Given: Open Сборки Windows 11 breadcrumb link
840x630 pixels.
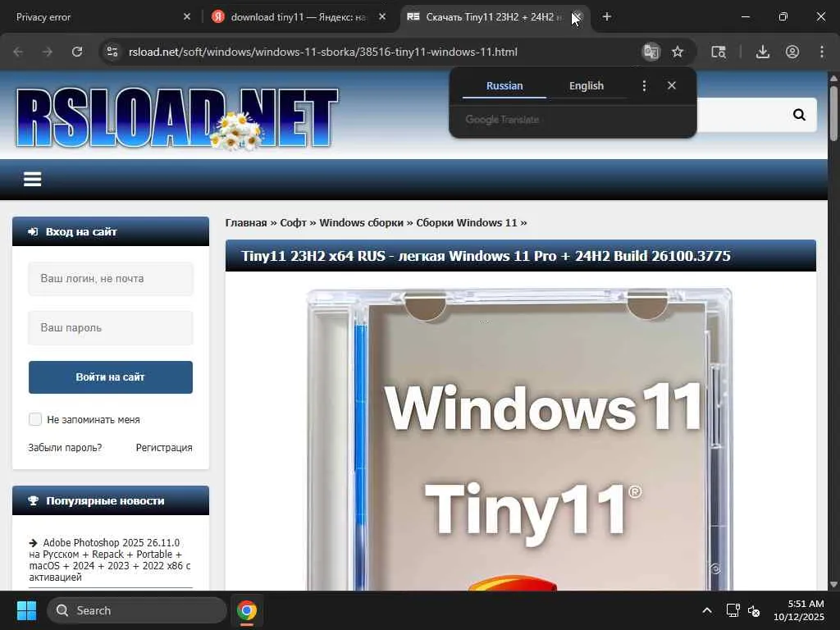Looking at the screenshot, I should pyautogui.click(x=467, y=223).
